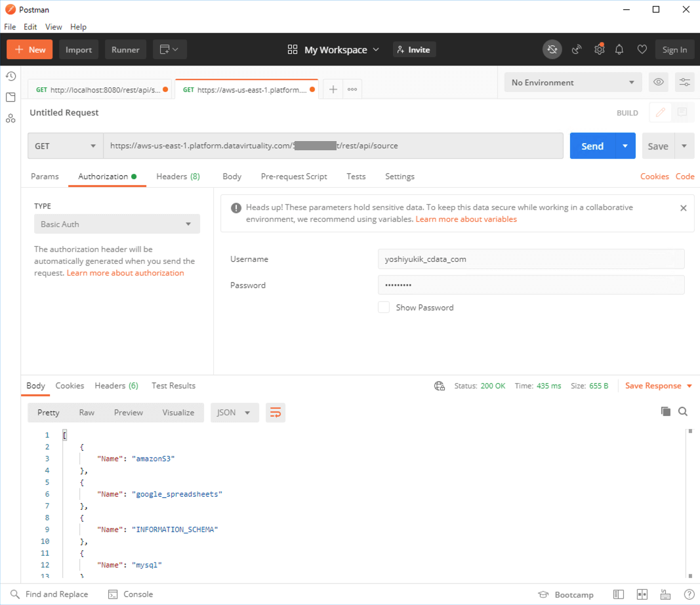
Task: Open Postman settings via gear icon
Action: pos(599,49)
